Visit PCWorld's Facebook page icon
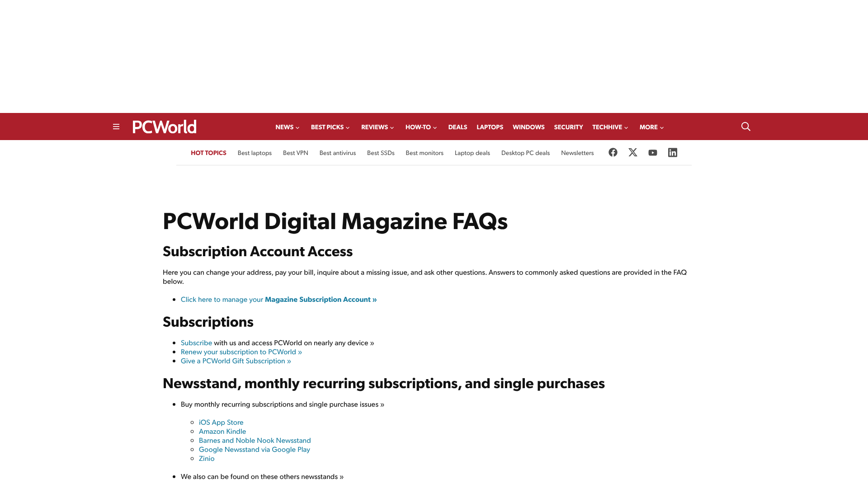 click(x=613, y=152)
